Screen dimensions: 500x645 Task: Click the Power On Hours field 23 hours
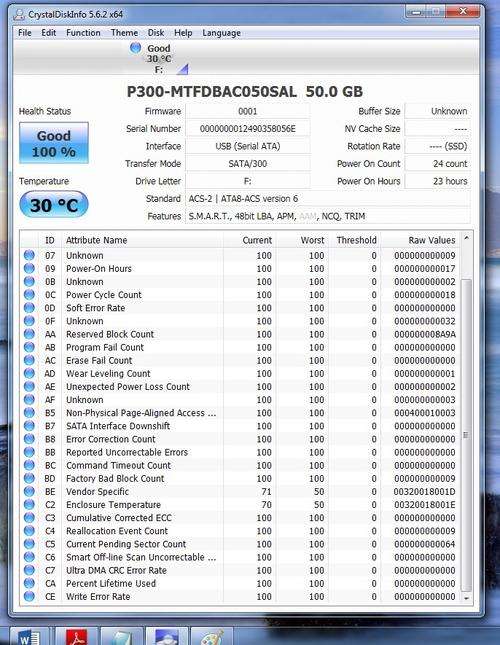(438, 181)
